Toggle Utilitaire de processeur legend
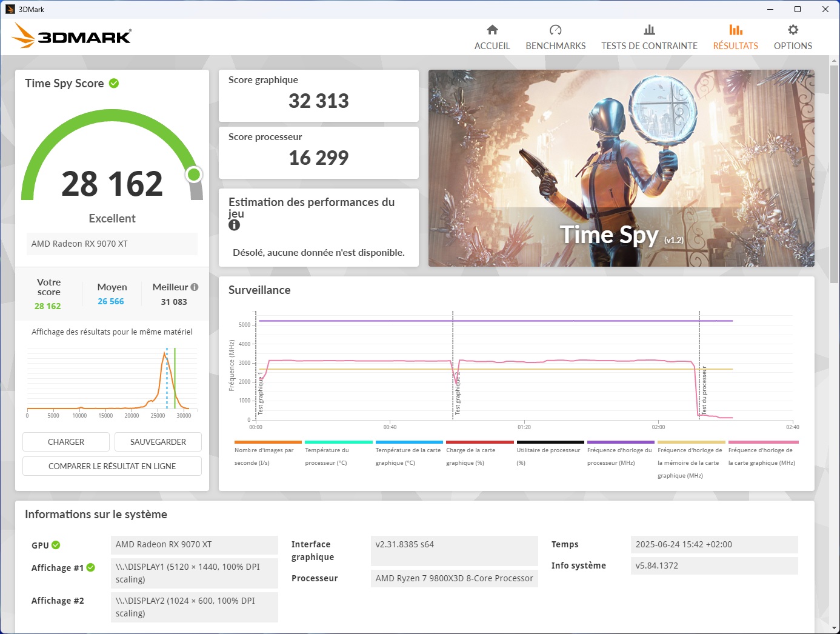 [550, 453]
